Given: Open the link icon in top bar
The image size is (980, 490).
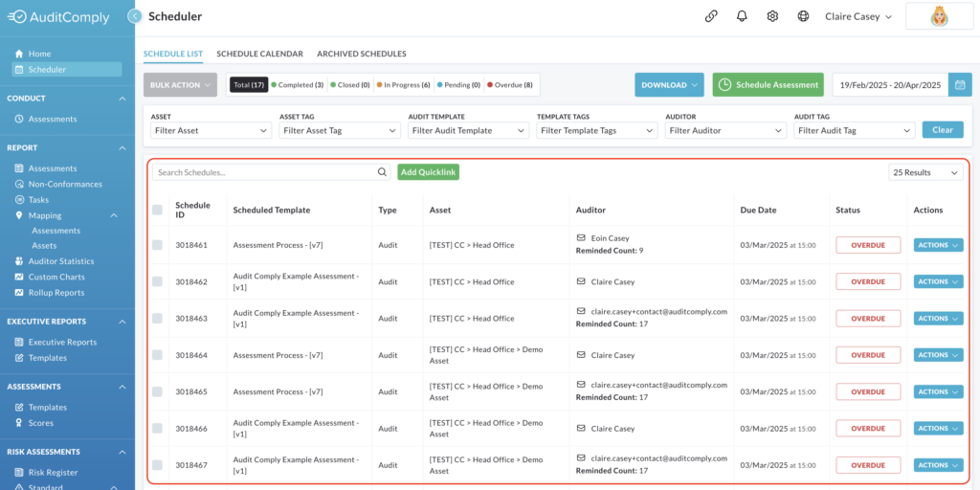Looking at the screenshot, I should click(711, 17).
